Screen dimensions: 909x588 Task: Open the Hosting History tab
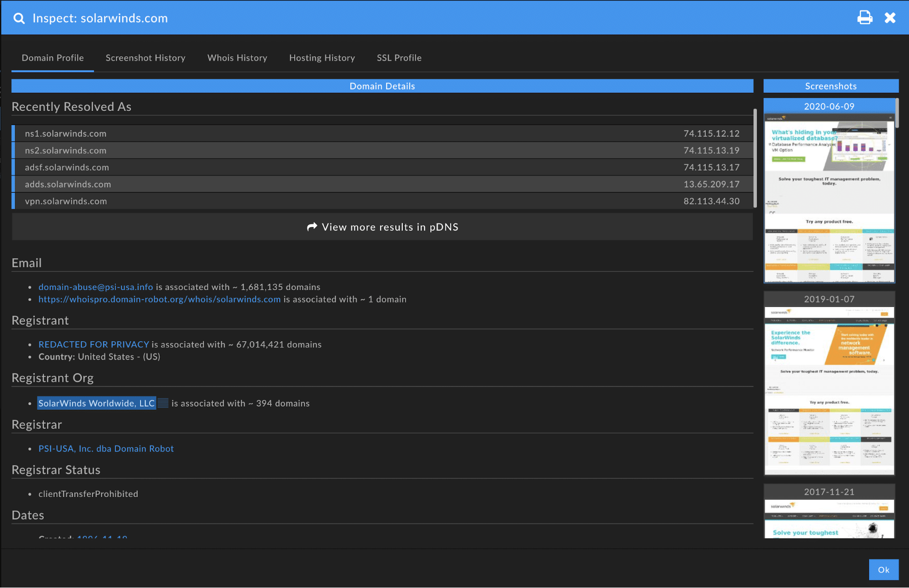(322, 58)
